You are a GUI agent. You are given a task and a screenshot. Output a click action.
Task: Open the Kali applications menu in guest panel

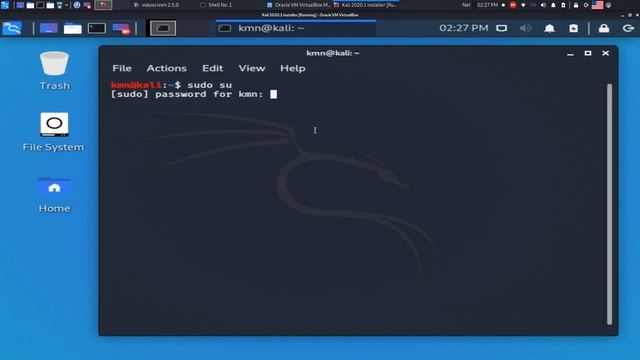click(x=11, y=28)
